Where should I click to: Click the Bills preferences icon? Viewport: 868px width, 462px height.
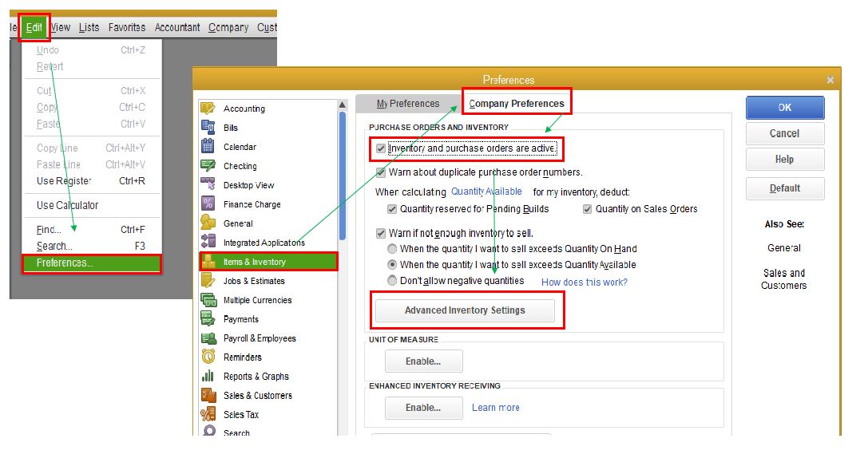pos(208,127)
